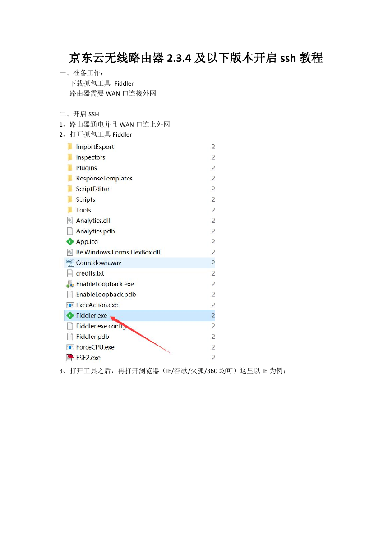Select the Fiddler.exe file icon

70,315
